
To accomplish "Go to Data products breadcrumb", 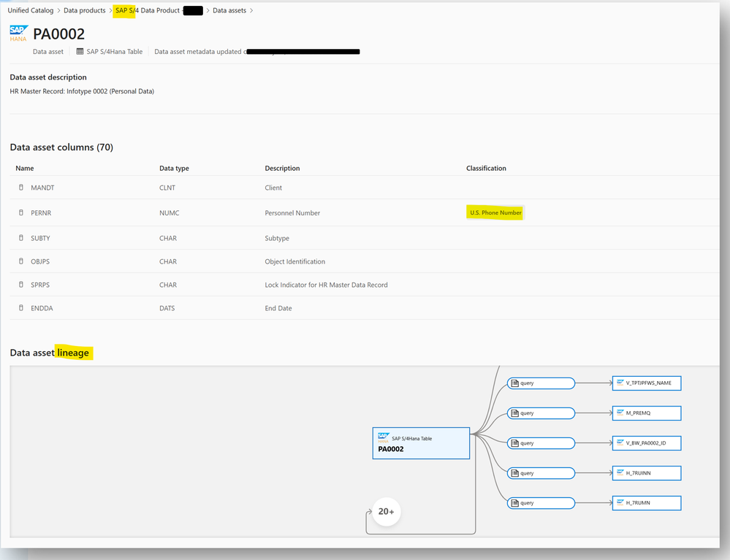I will tap(84, 10).
